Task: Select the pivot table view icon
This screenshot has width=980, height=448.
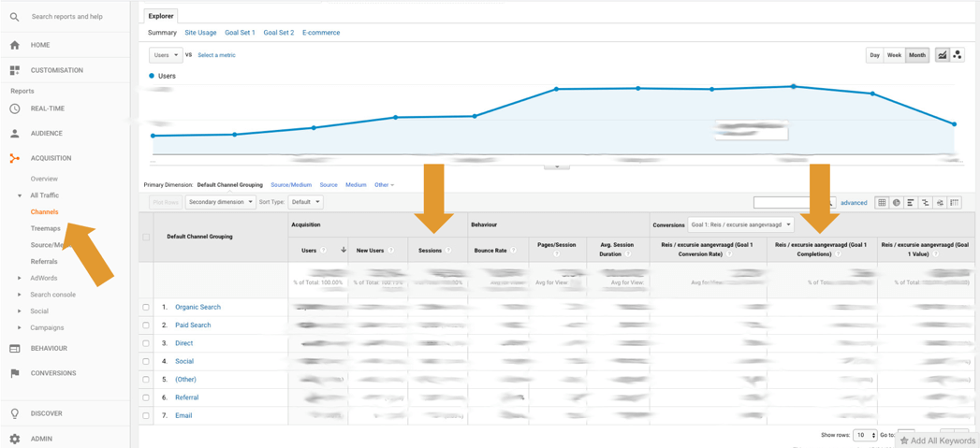Action: coord(955,202)
